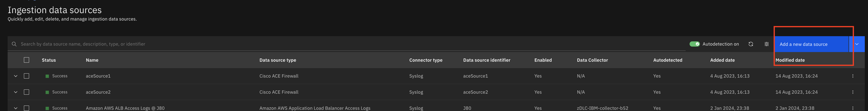
Task: Open the overflow menu for aceSource1 row
Action: 853,76
